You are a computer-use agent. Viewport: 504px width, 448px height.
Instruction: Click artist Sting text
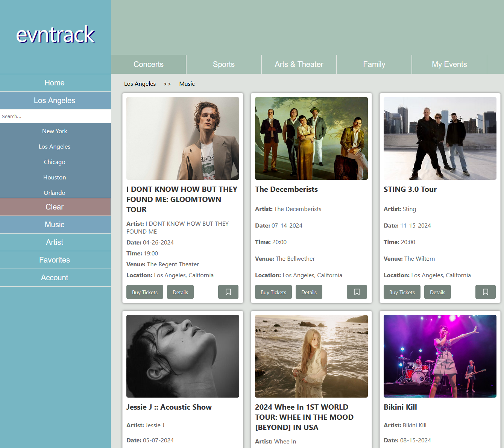click(410, 209)
